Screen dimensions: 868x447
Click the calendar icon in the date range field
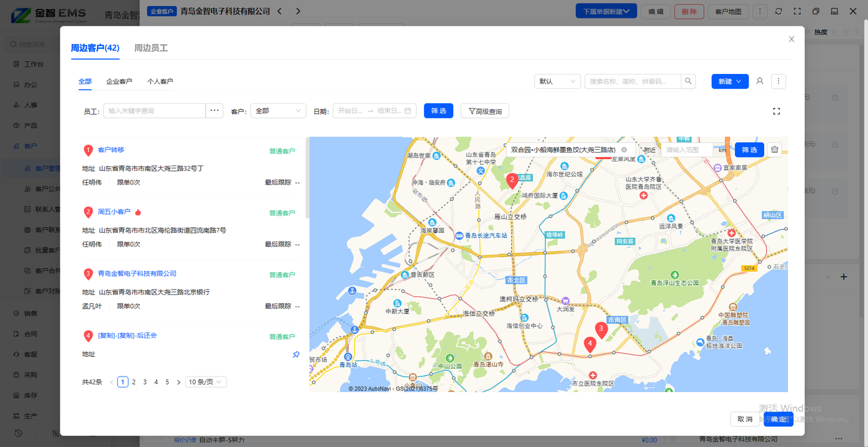point(408,111)
